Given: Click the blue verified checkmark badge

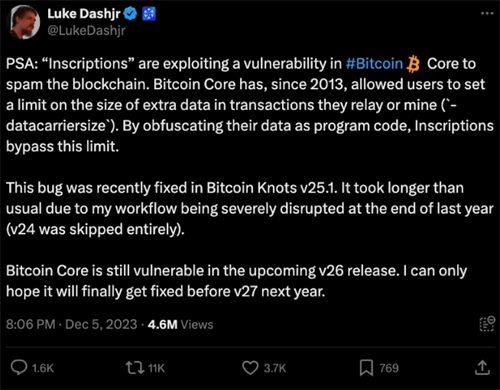Looking at the screenshot, I should click(x=130, y=14).
